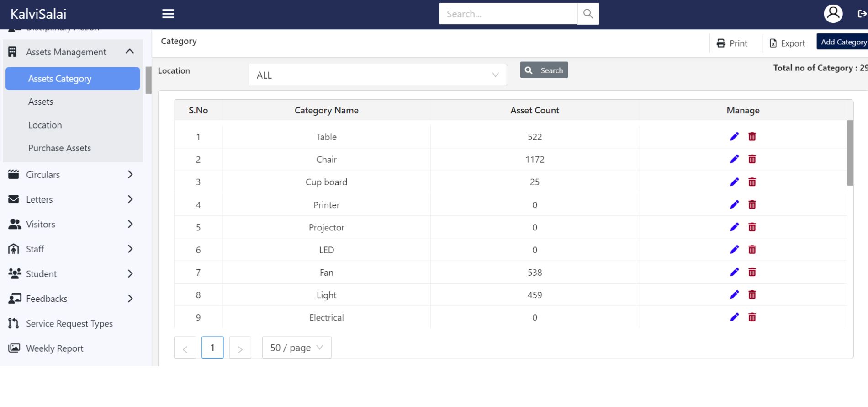Delete the Electrical category

pyautogui.click(x=752, y=317)
